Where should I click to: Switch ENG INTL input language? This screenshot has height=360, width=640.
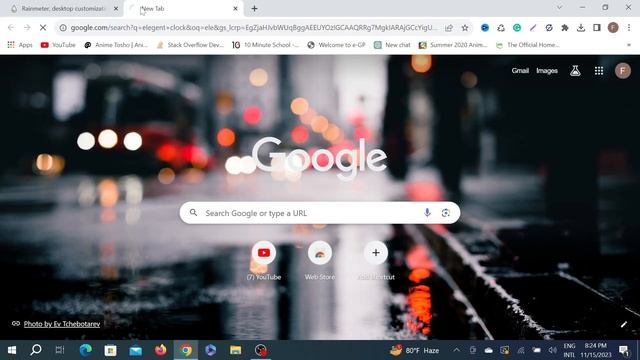click(569, 350)
